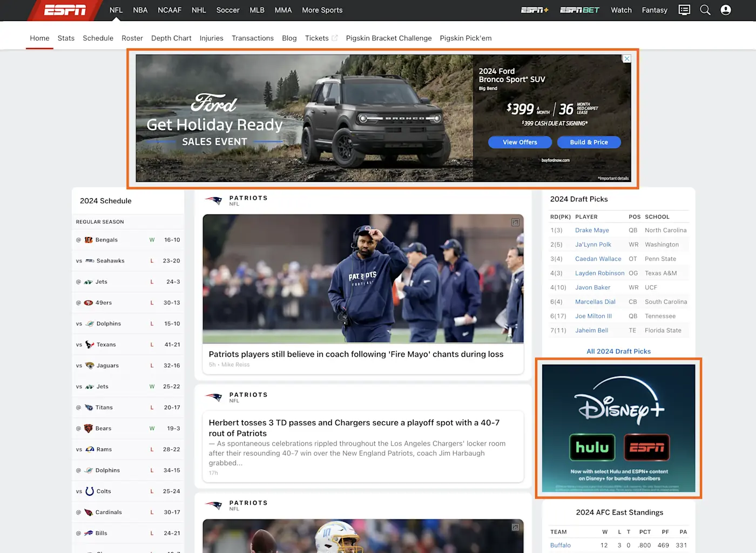Click the Colts team logo in schedule
Screen dimensions: 756x553
(90, 491)
